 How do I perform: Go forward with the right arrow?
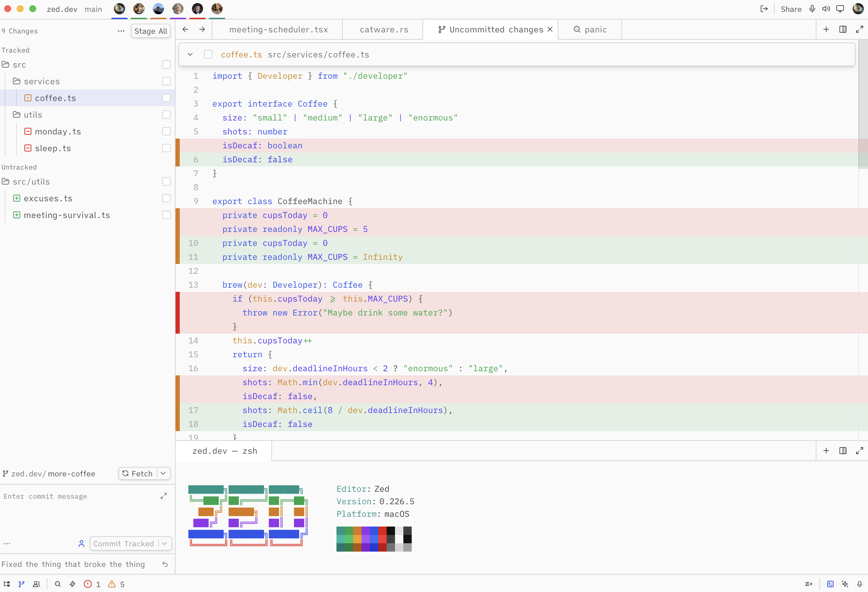(x=202, y=29)
